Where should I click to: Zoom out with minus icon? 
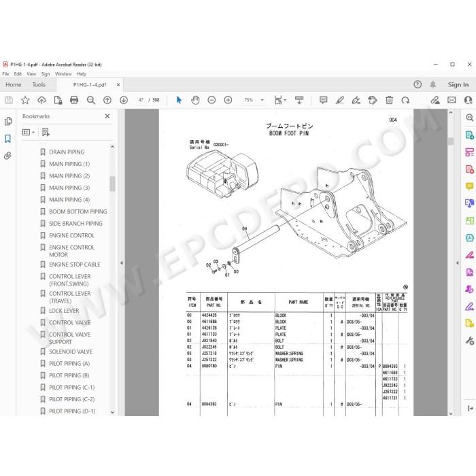(211, 100)
